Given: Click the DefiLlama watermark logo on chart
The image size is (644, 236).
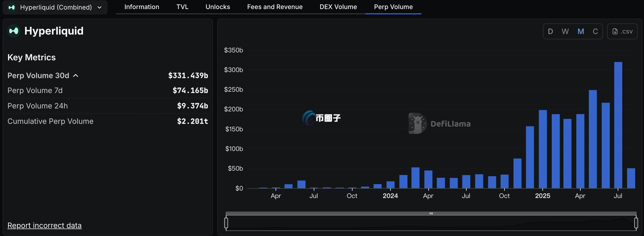Looking at the screenshot, I should [x=417, y=124].
